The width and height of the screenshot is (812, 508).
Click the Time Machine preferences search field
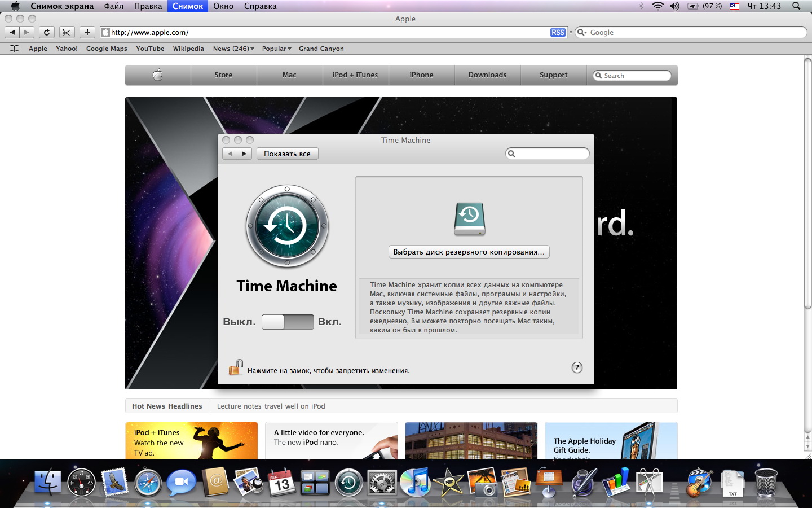(548, 154)
